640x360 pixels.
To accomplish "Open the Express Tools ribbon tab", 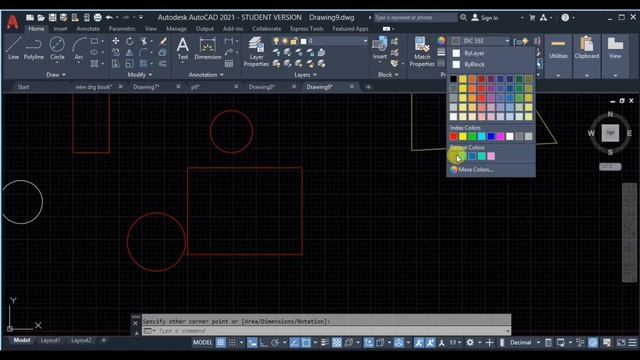I will tap(307, 29).
